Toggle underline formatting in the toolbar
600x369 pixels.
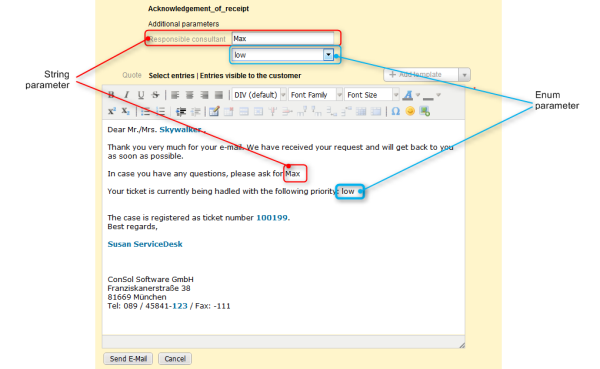141,95
